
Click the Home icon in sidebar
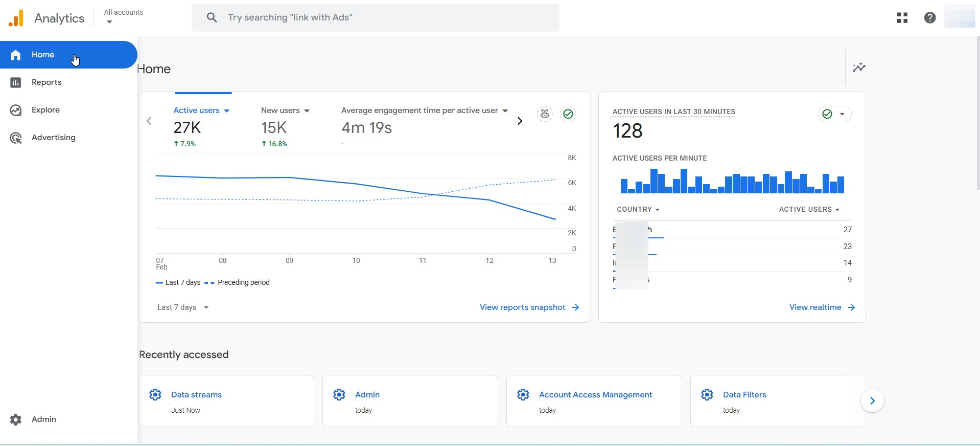coord(16,55)
